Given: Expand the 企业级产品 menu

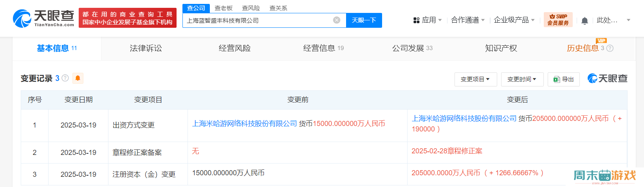Looking at the screenshot, I should [514, 20].
